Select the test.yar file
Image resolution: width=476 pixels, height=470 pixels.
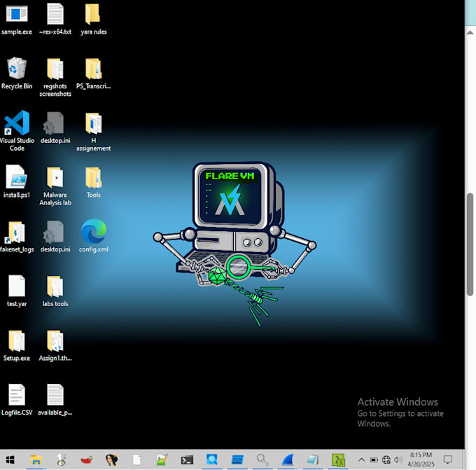click(x=17, y=291)
